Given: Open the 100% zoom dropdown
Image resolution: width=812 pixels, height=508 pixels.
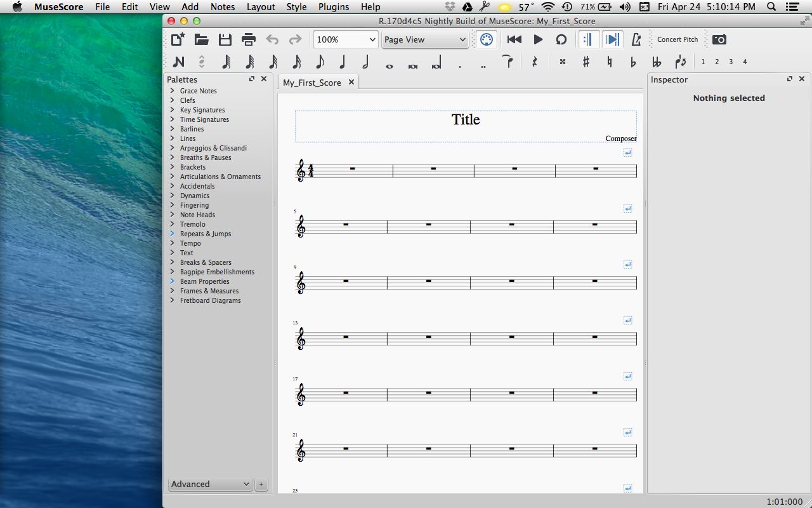Looking at the screenshot, I should click(346, 39).
